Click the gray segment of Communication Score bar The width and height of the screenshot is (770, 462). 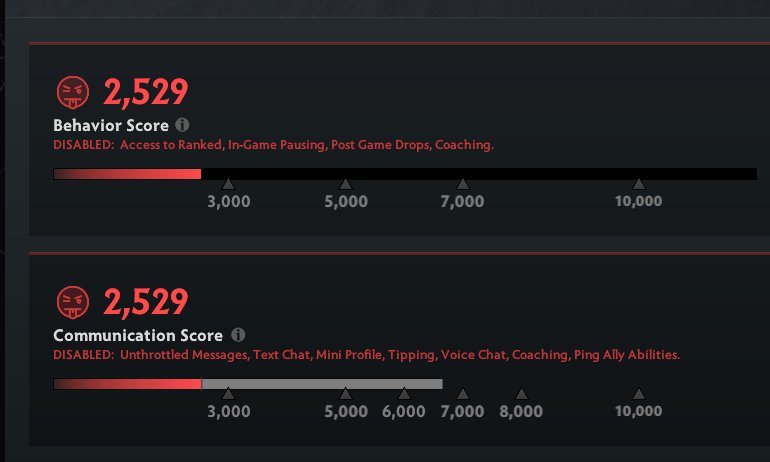pyautogui.click(x=321, y=384)
